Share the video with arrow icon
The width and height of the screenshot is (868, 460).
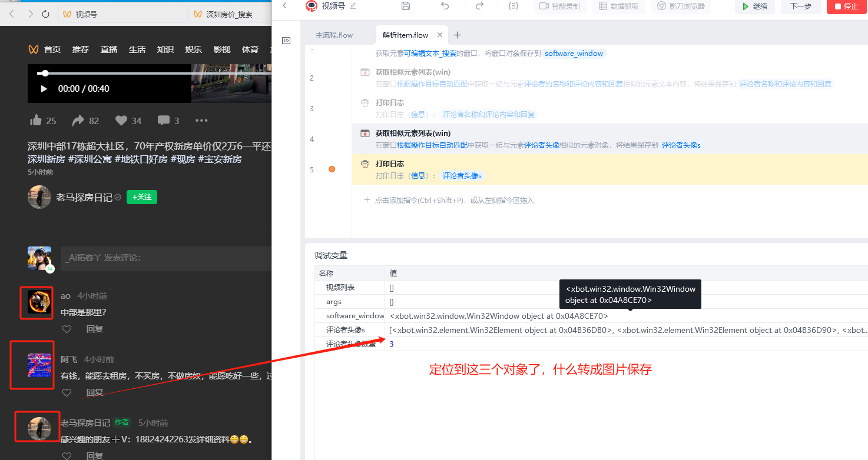78,121
